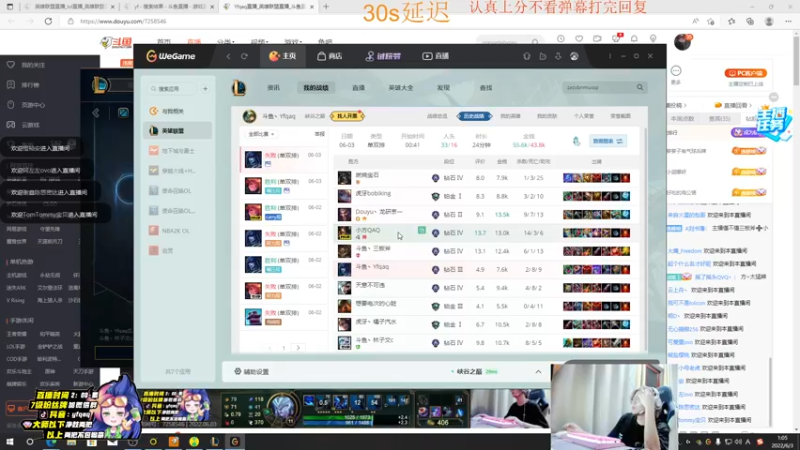Select 英雄联盟 in the WeGame sidebar
Screen dimensions: 800x450
tap(178, 131)
